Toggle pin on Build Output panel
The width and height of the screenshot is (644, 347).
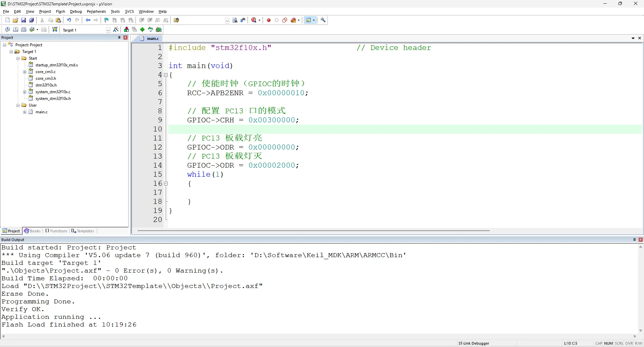(634, 240)
